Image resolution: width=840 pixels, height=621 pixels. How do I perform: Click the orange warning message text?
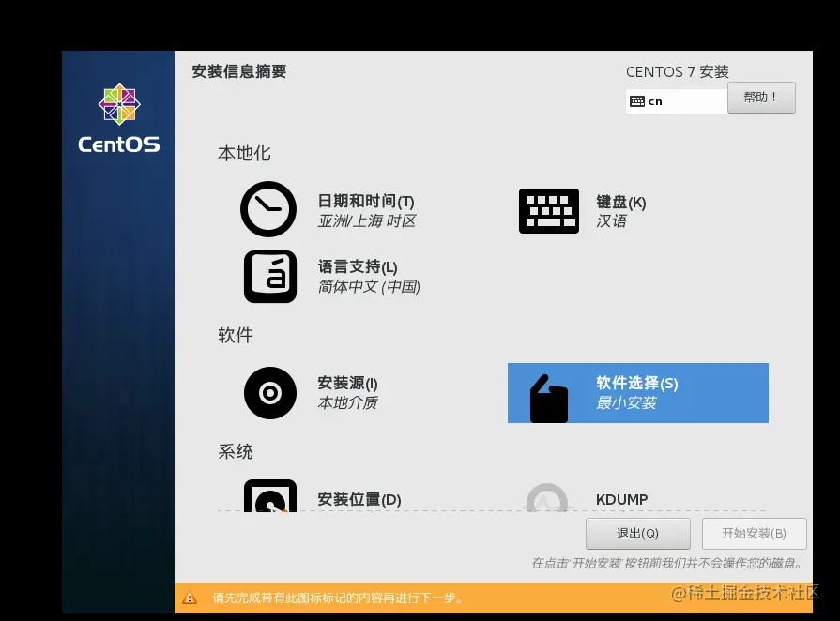(x=338, y=598)
